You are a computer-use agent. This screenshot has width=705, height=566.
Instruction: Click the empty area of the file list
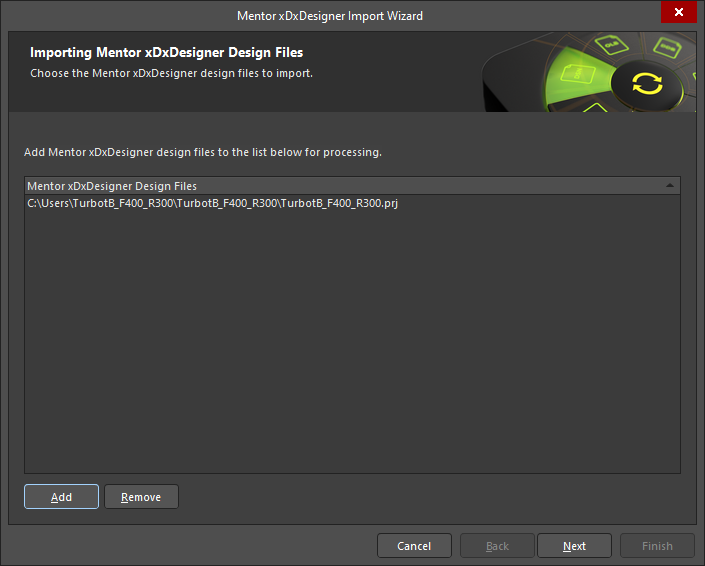click(352, 340)
